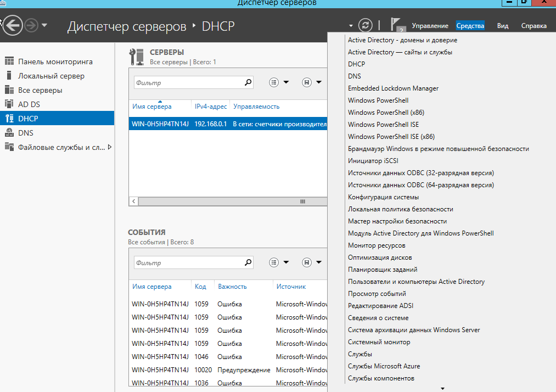Expand the Файловые службы arrow
The image size is (556, 392).
[x=110, y=147]
